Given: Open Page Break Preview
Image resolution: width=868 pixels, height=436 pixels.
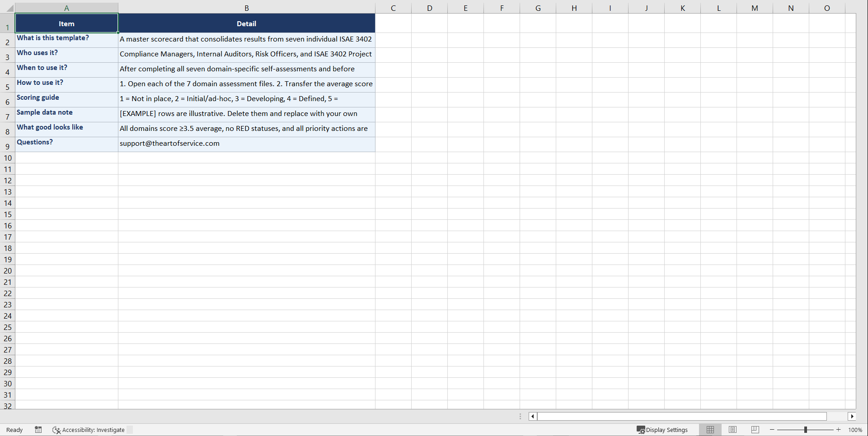Looking at the screenshot, I should click(755, 430).
